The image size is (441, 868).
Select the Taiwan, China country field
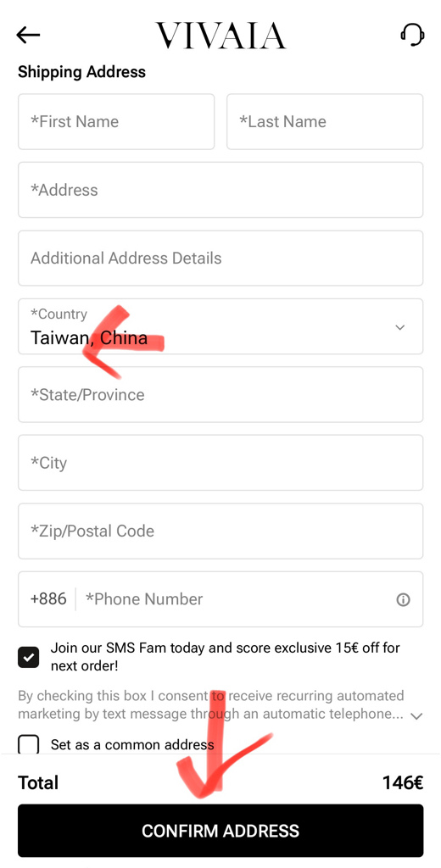[220, 326]
